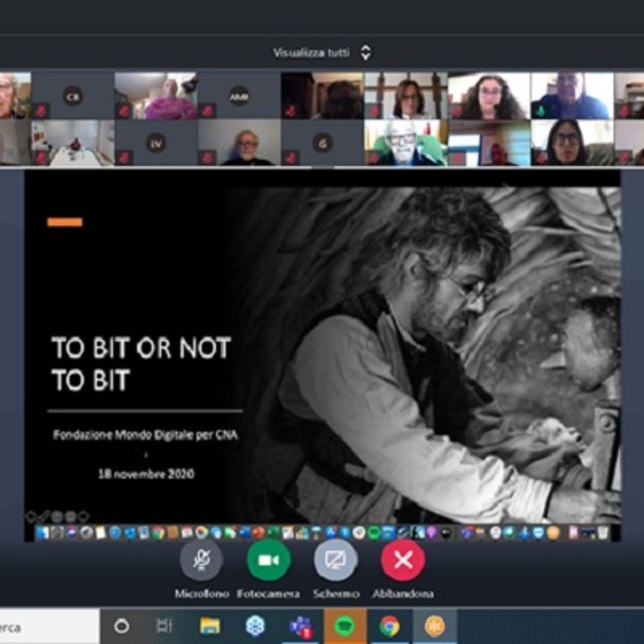The height and width of the screenshot is (644, 644).
Task: Select the LV participant avatar tile
Action: point(156,144)
